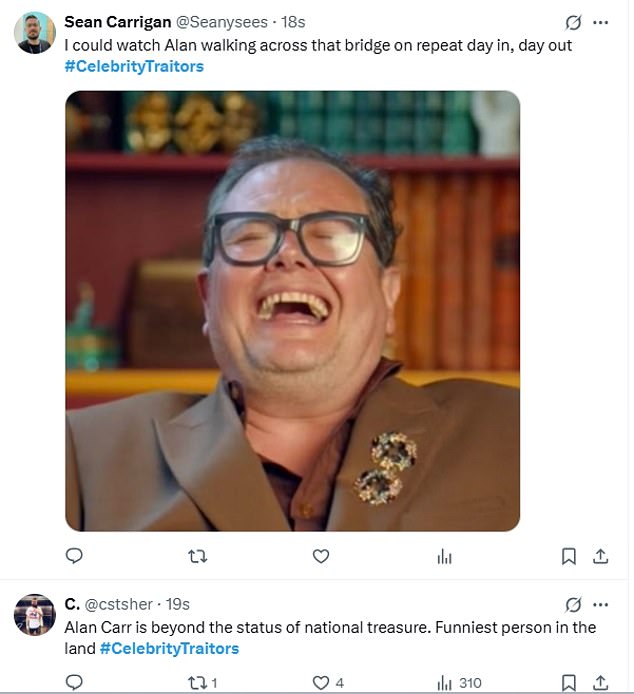Viewport: 634px width, 694px height.
Task: Reply to Sean Carrigan's tweet
Action: click(x=74, y=557)
